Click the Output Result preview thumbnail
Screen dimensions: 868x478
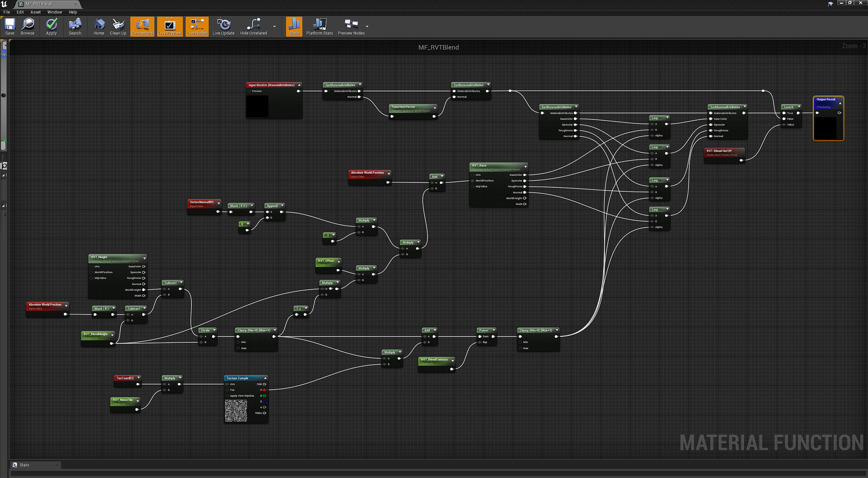(826, 128)
